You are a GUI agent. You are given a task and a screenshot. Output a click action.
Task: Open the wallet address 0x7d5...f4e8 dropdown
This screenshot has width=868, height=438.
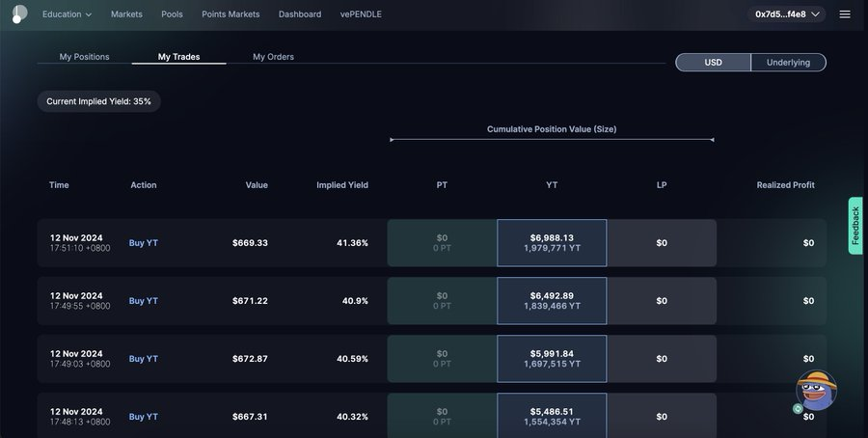point(789,14)
